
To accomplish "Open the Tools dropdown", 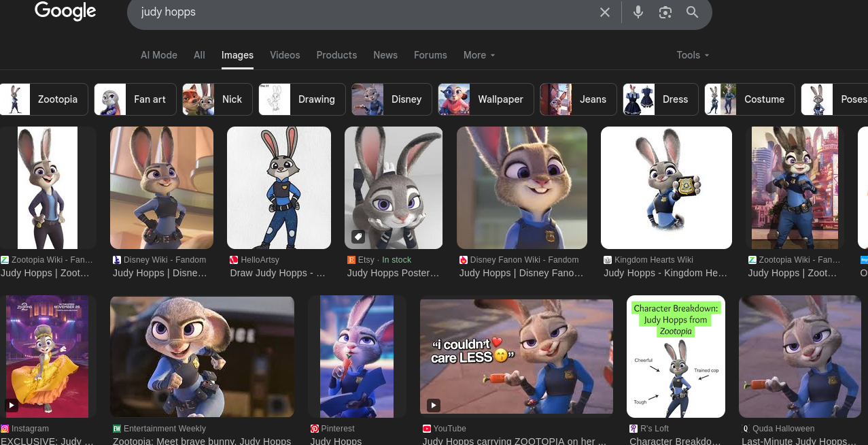I will [692, 55].
